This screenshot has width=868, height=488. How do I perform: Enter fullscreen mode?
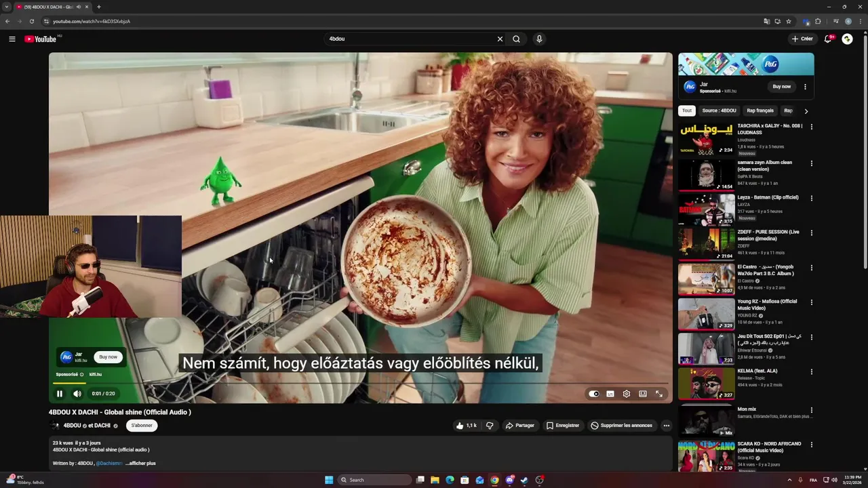(659, 394)
